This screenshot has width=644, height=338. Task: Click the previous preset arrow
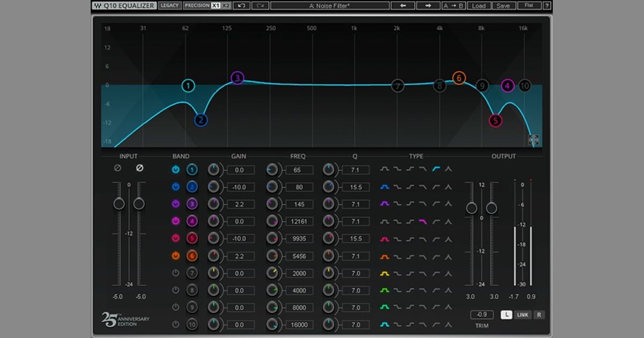(x=402, y=5)
